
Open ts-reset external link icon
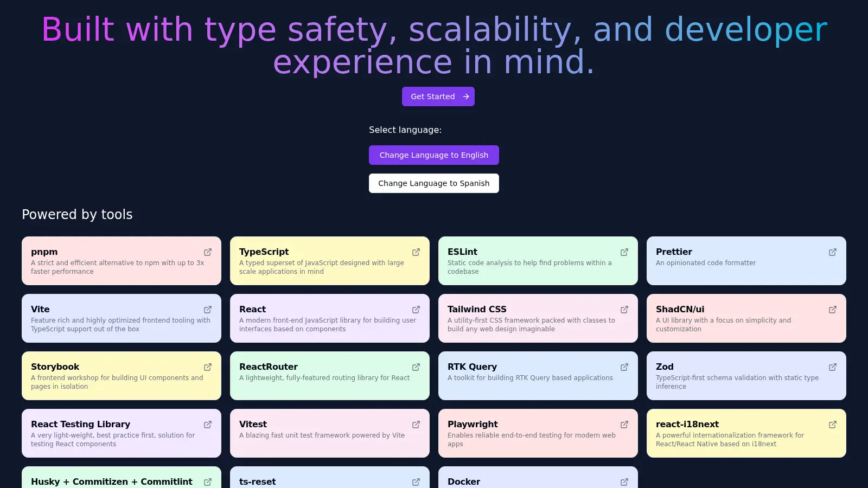pyautogui.click(x=416, y=482)
